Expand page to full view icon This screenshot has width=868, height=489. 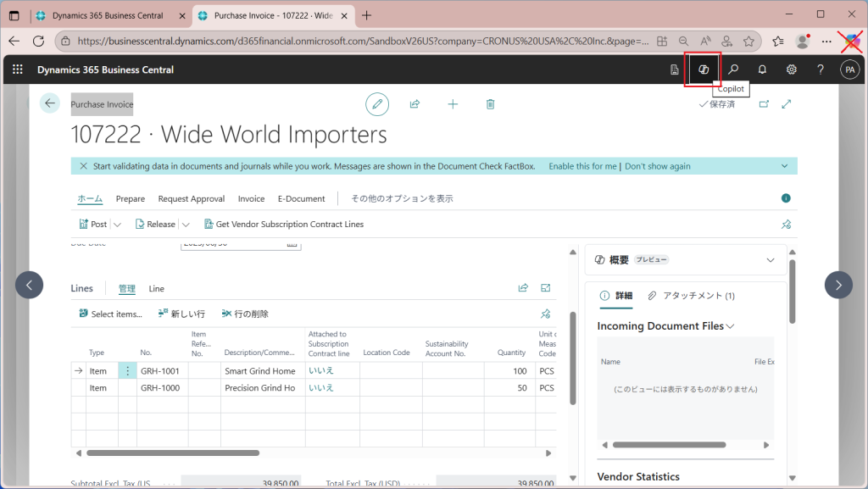787,104
